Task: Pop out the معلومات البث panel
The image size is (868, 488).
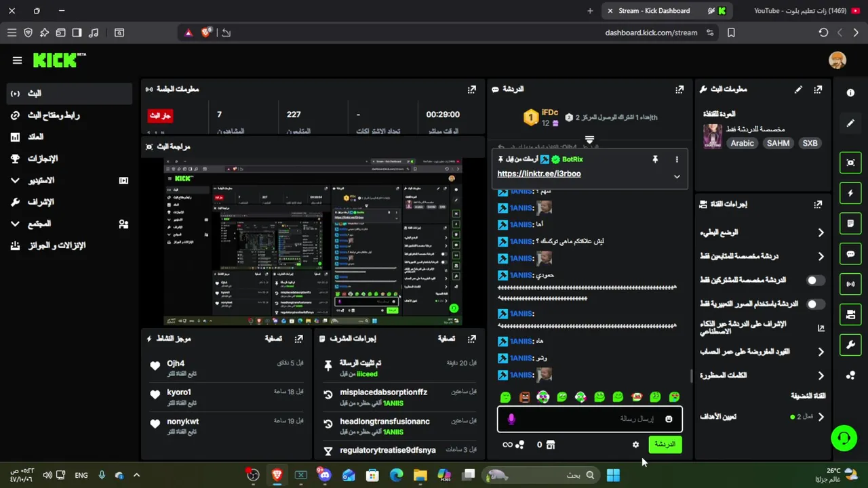Action: [x=818, y=89]
